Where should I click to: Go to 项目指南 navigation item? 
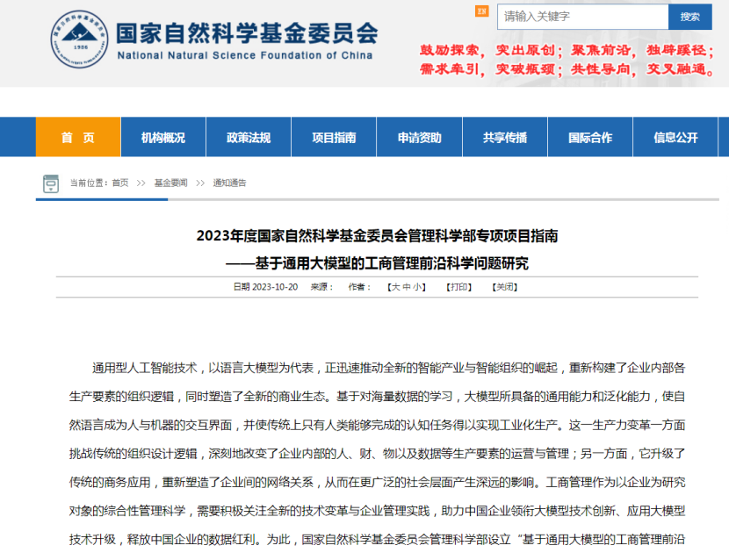pos(334,138)
